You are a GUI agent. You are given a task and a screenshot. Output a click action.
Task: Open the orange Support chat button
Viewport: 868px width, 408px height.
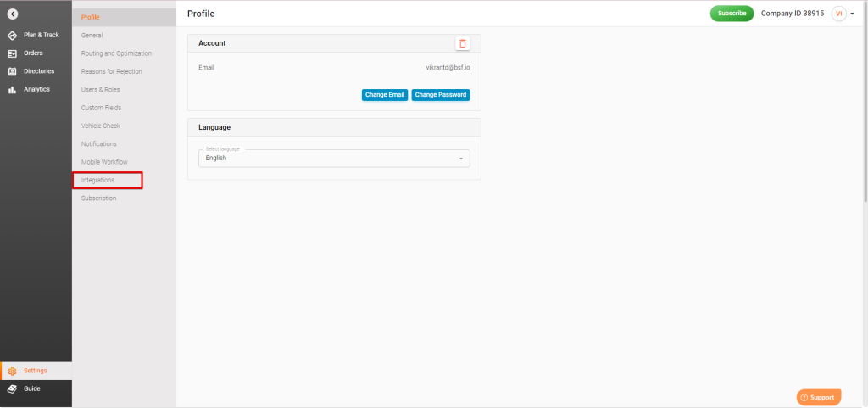(818, 397)
